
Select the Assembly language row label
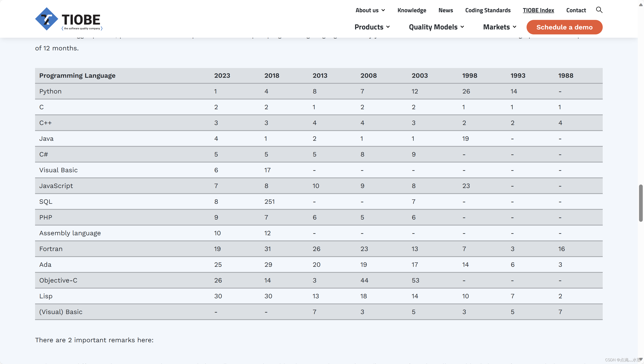[70, 233]
